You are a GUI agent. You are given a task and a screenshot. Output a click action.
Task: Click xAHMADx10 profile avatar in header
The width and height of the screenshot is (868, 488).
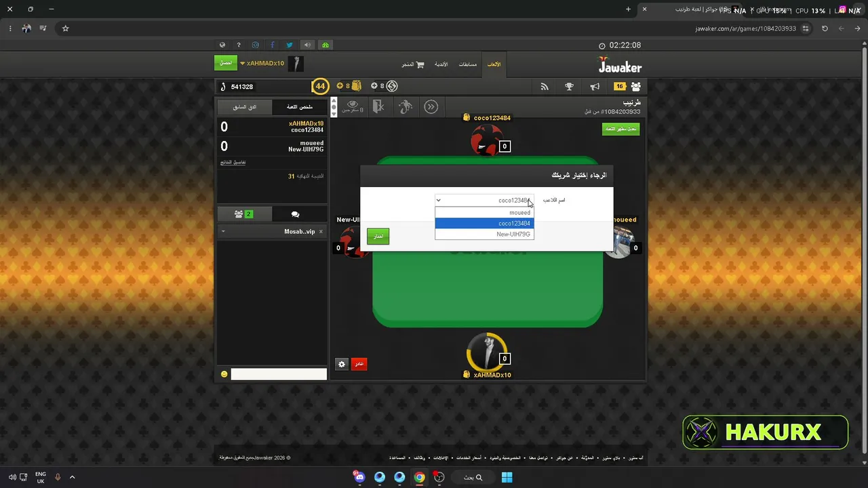coord(296,64)
